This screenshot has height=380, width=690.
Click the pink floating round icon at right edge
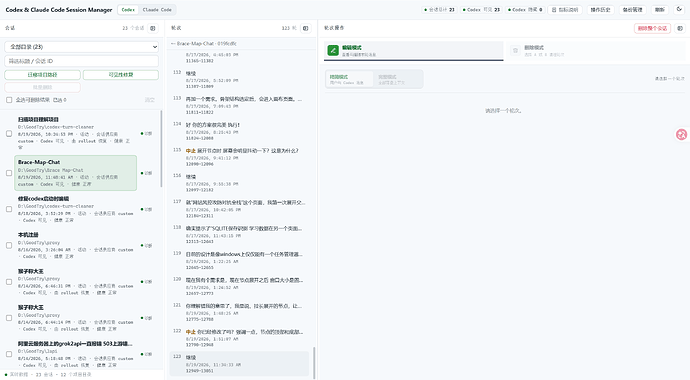(682, 135)
